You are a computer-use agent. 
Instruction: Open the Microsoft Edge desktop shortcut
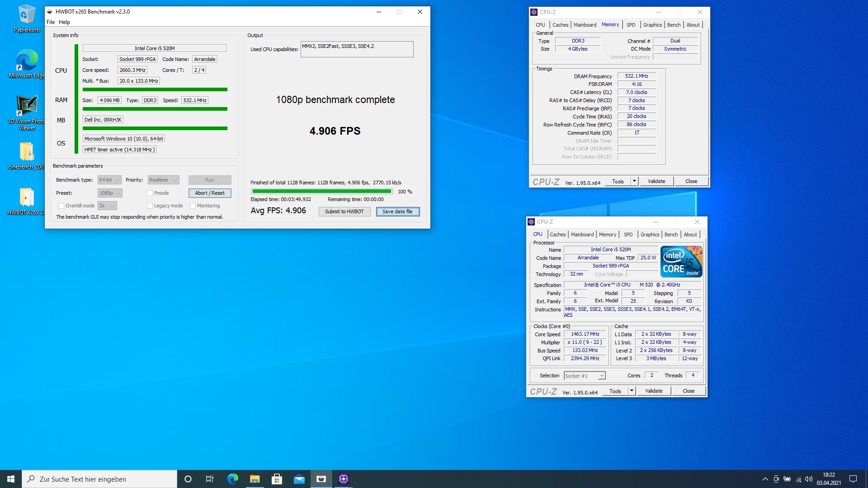pos(27,64)
